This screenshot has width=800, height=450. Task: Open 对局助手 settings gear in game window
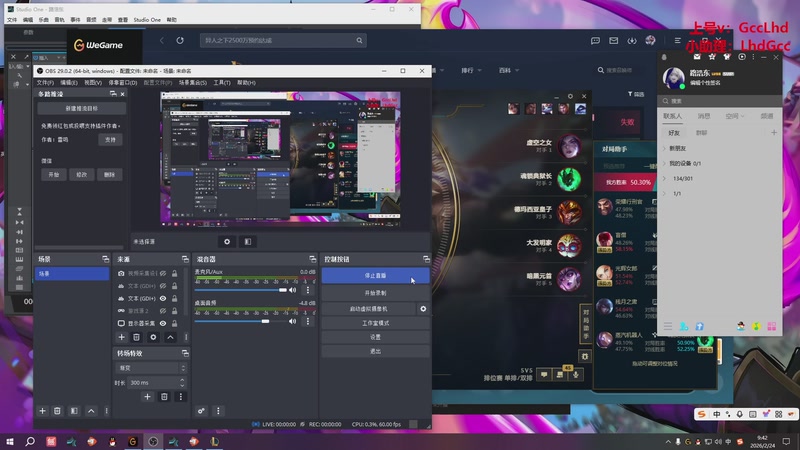pos(585,356)
